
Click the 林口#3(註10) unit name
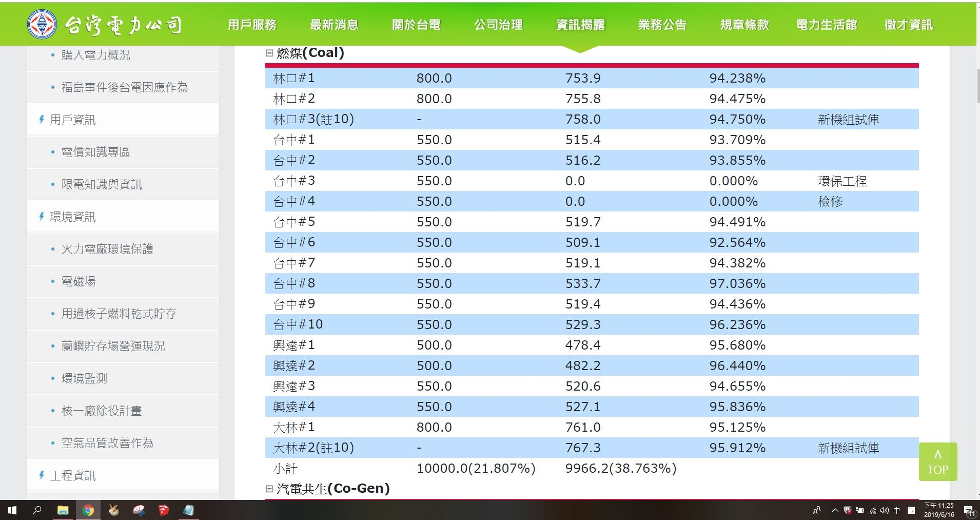(x=313, y=119)
